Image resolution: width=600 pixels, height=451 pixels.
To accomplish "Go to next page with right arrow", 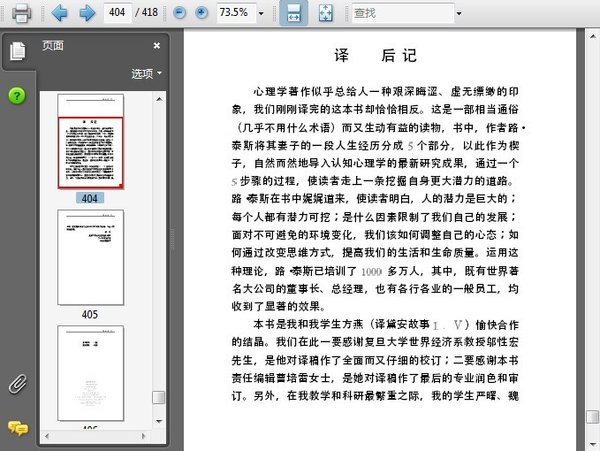I will 86,13.
